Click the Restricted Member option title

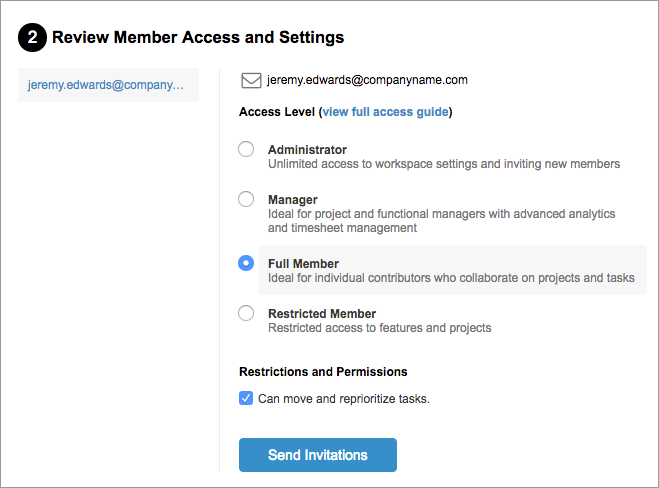322,314
